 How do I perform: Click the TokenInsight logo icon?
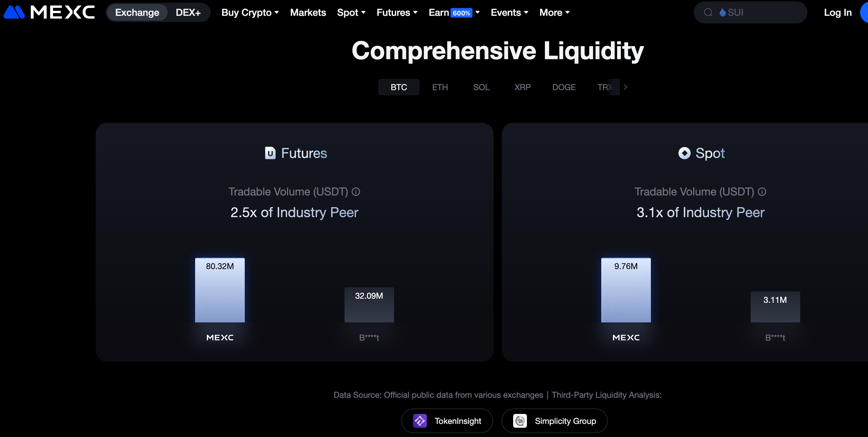pyautogui.click(x=420, y=421)
